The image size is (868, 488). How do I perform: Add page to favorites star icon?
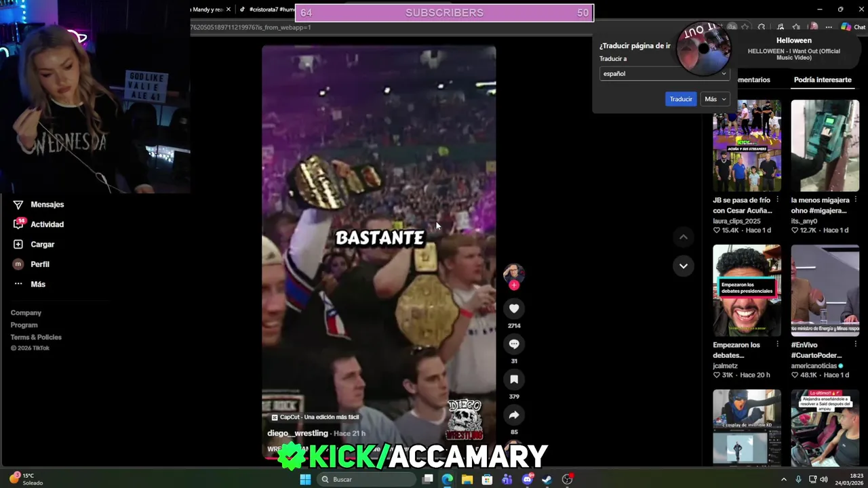[745, 27]
